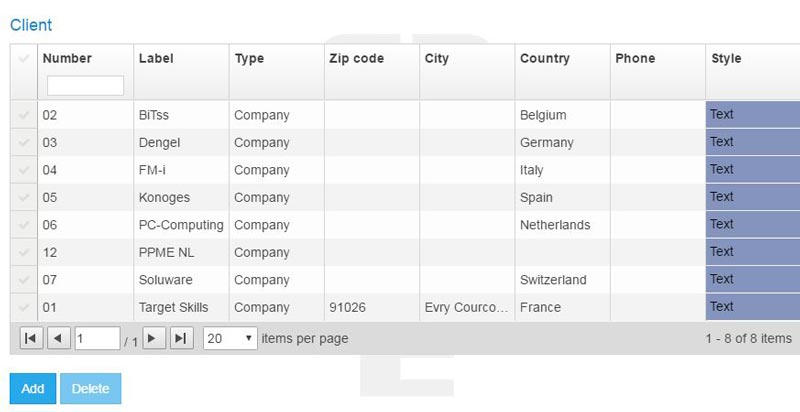Toggle the select-all checkmark in header
800x412 pixels.
(x=24, y=59)
